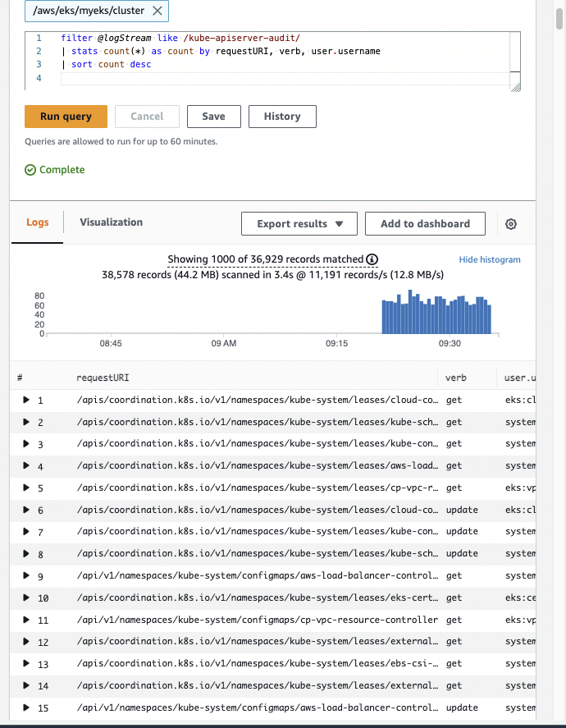Expand result row 10

coord(26,598)
